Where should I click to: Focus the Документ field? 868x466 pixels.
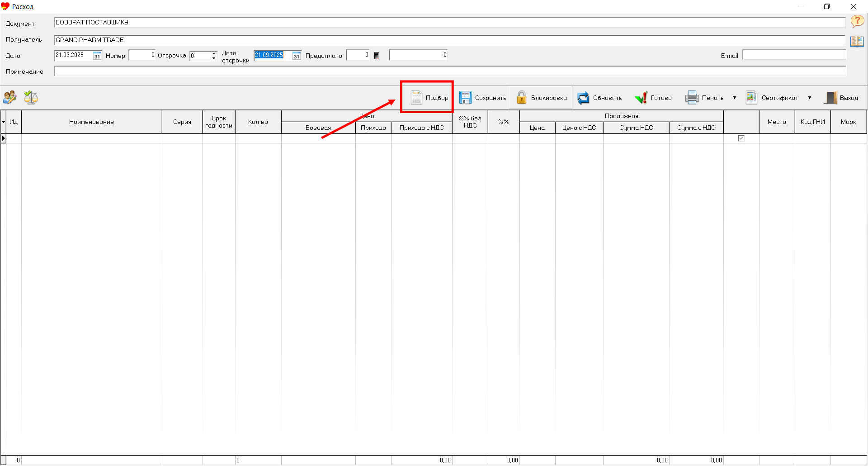tap(450, 23)
